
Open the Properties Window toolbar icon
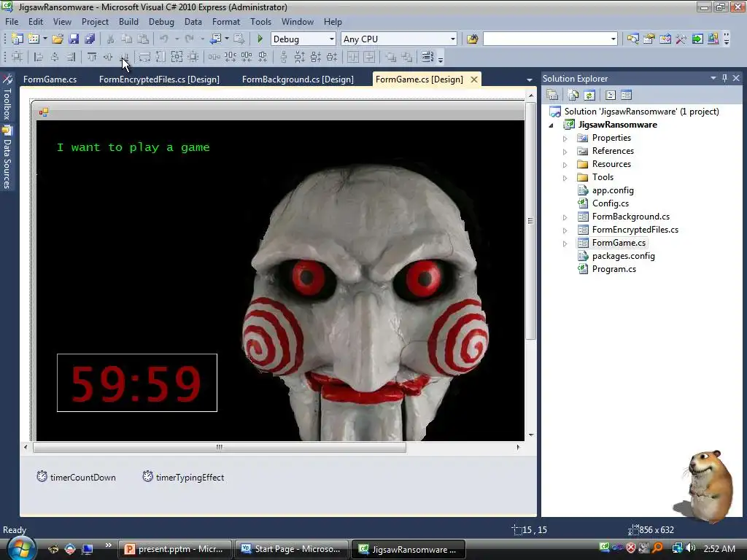pyautogui.click(x=649, y=39)
